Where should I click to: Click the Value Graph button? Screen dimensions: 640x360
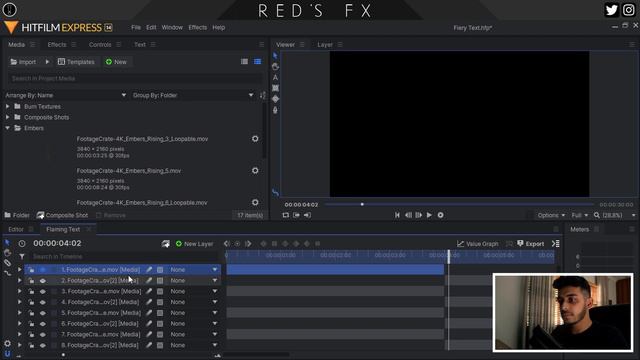[x=478, y=244]
